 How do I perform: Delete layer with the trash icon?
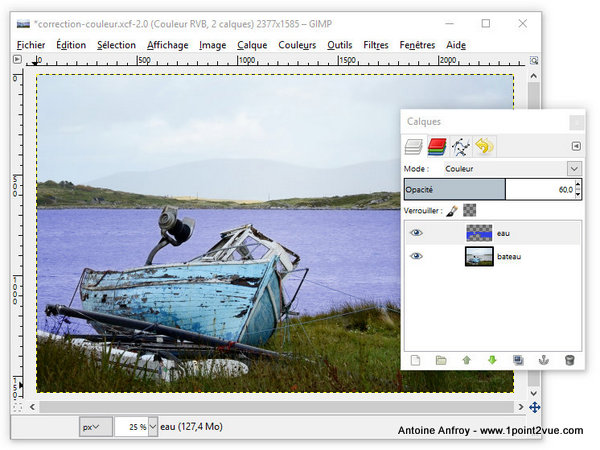(569, 360)
